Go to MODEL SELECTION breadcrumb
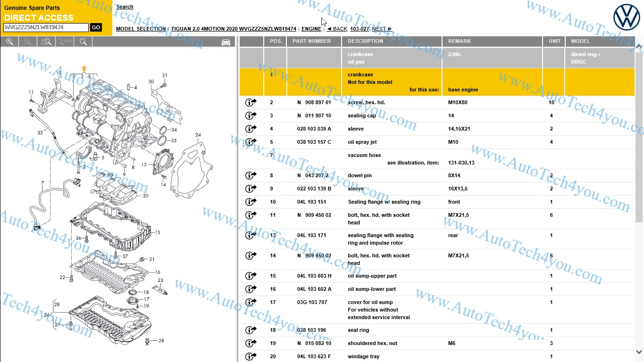Image resolution: width=644 pixels, height=362 pixels. tap(141, 29)
